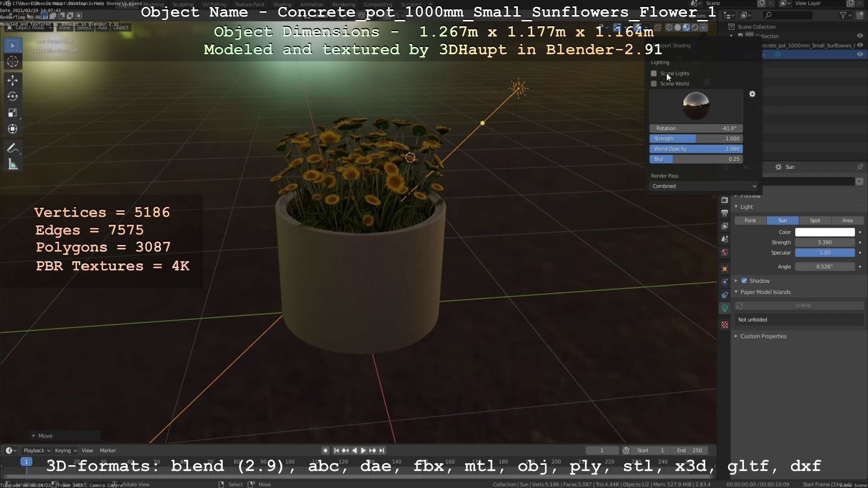Switch to Animation workspace tab
The image size is (868, 488).
pos(312,4)
